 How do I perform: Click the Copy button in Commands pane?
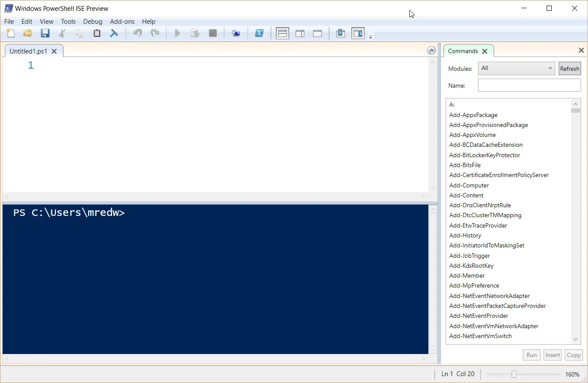[573, 355]
